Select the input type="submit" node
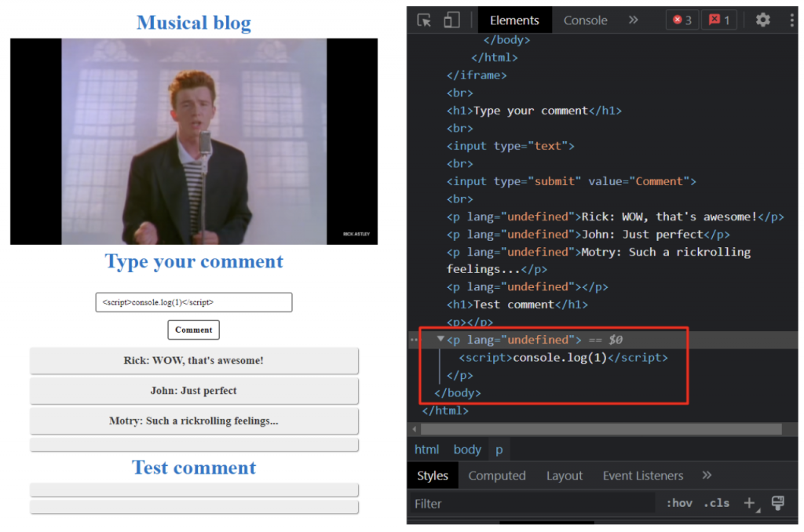Screen dimensions: 804x532 pos(572,181)
